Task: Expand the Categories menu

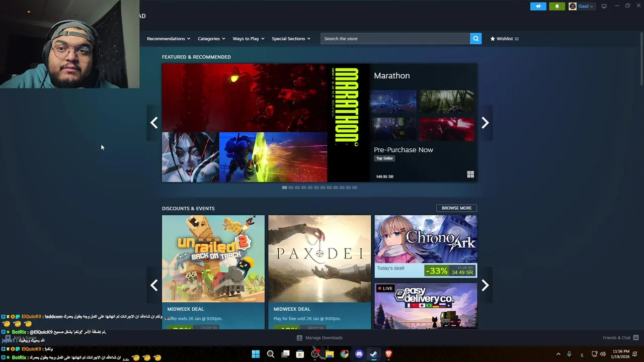Action: 211,39
